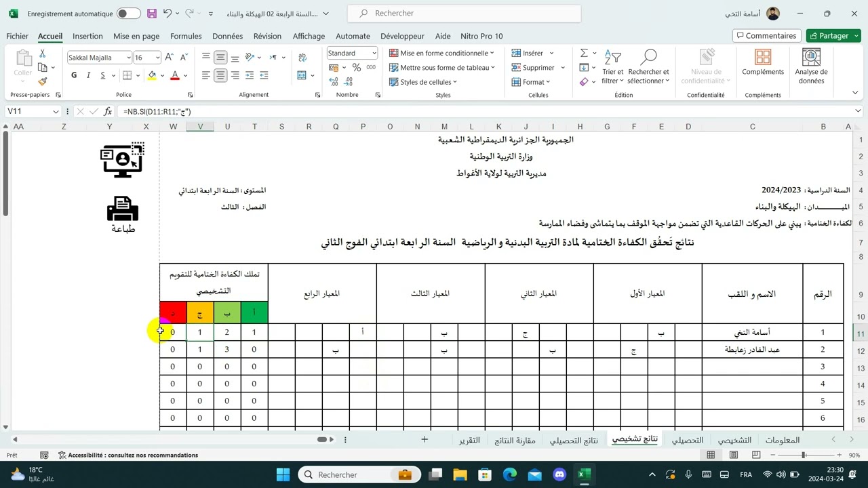The image size is (868, 488).
Task: Click the Rechercher search box in title bar
Action: click(x=464, y=14)
